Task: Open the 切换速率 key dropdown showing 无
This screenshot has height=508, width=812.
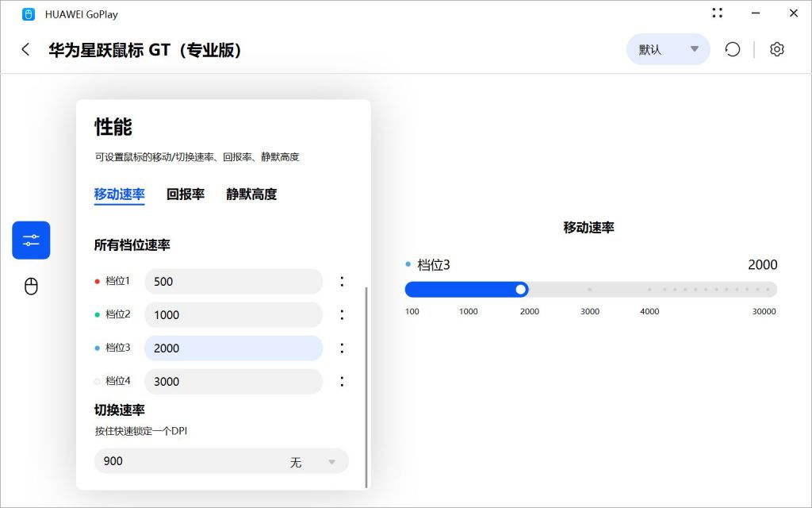Action: tap(313, 462)
